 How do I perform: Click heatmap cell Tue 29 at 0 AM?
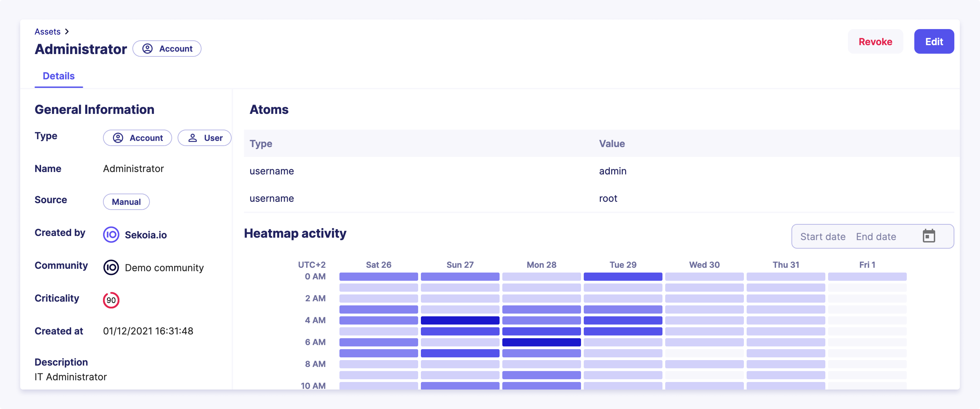coord(622,276)
